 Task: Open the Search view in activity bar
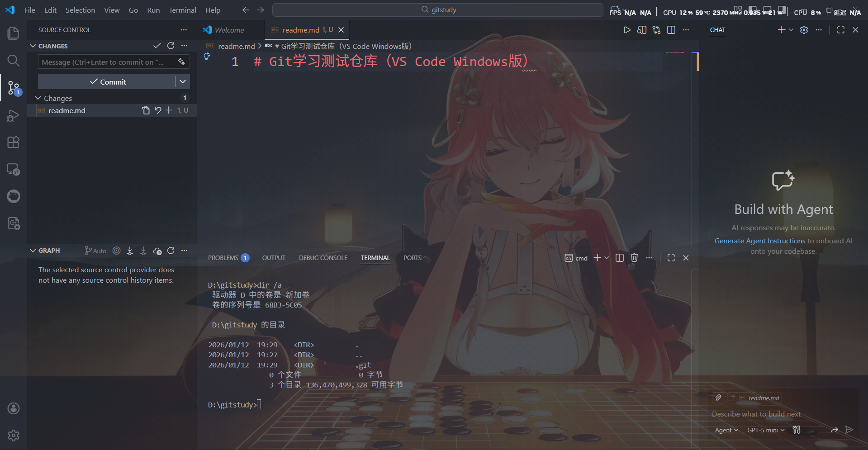tap(14, 61)
